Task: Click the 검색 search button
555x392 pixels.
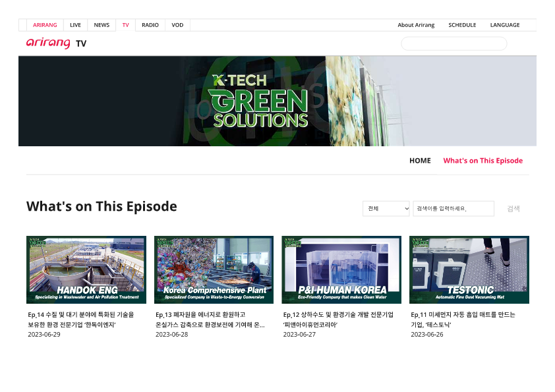Action: (x=513, y=208)
